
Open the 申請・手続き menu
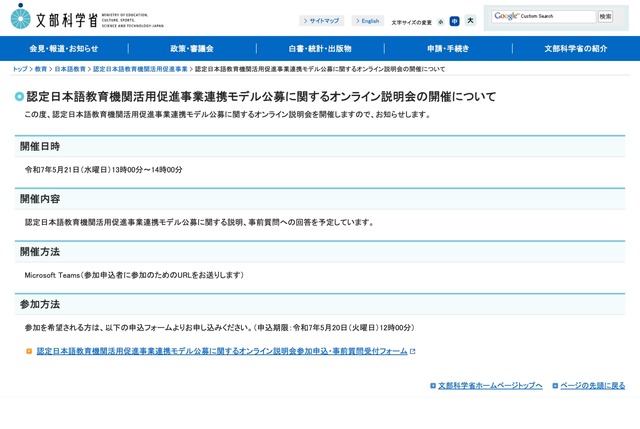coord(447,48)
